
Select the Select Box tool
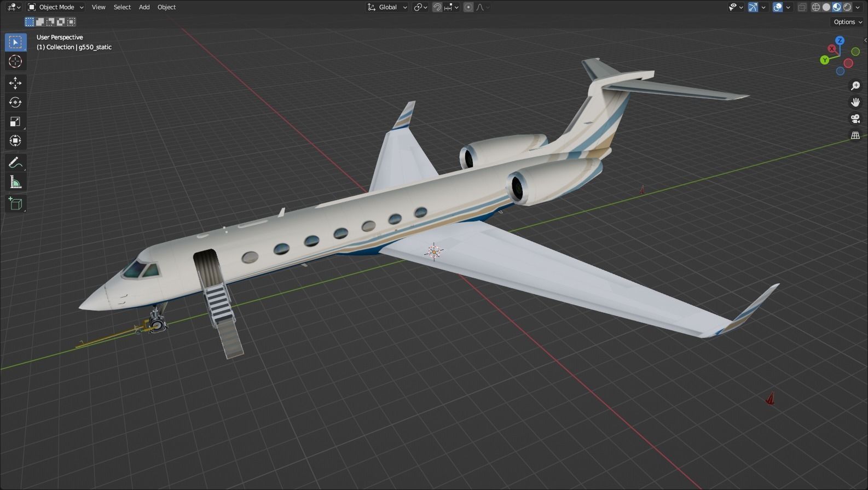click(x=15, y=42)
